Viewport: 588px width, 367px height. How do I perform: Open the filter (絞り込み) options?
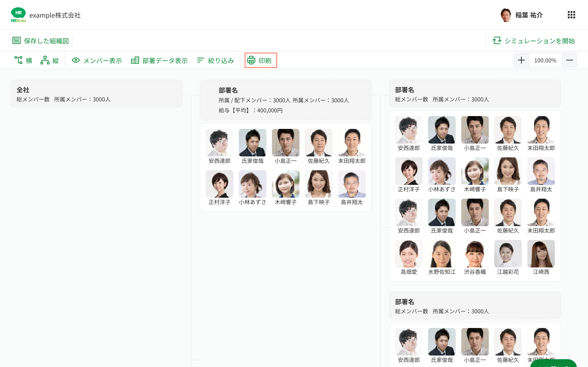(215, 60)
